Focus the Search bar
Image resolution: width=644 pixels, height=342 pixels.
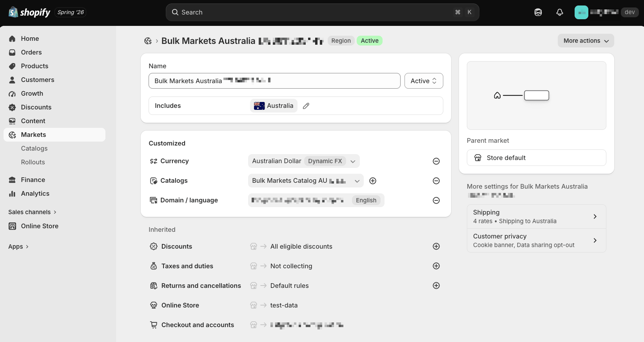coord(322,12)
